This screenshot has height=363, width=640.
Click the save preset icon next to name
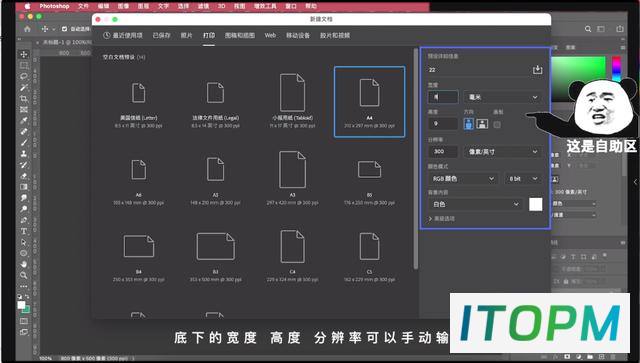[x=537, y=70]
